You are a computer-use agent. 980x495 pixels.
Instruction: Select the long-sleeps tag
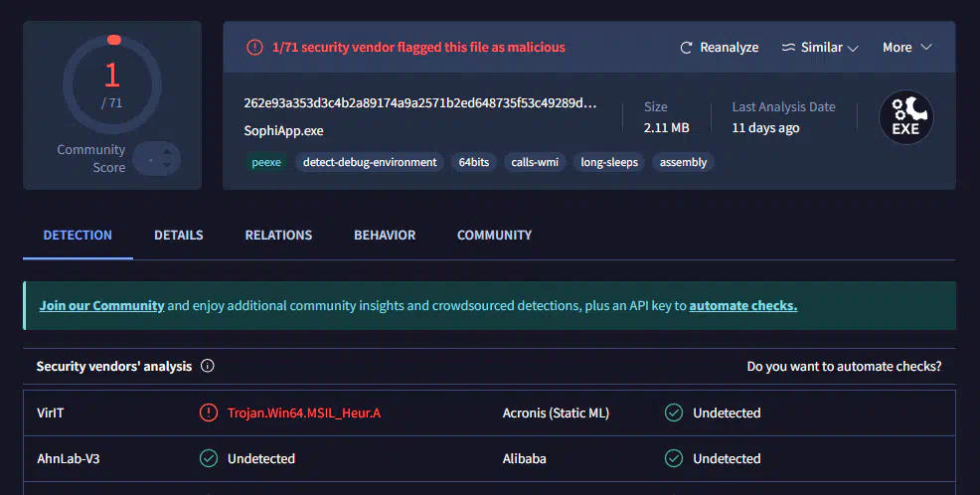coord(609,162)
